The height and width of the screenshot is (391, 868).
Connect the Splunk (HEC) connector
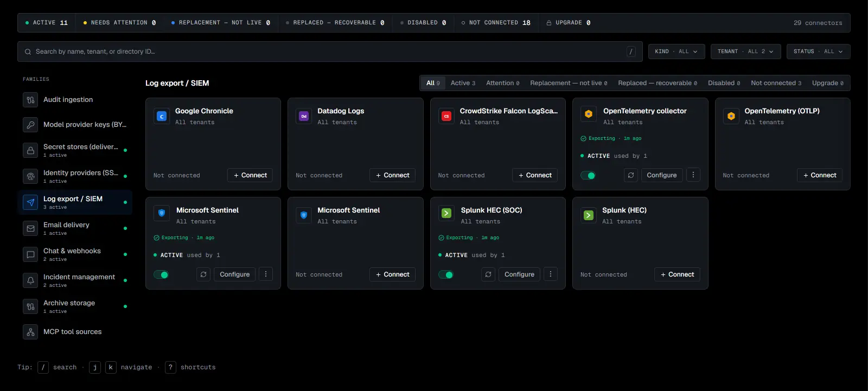(x=677, y=274)
